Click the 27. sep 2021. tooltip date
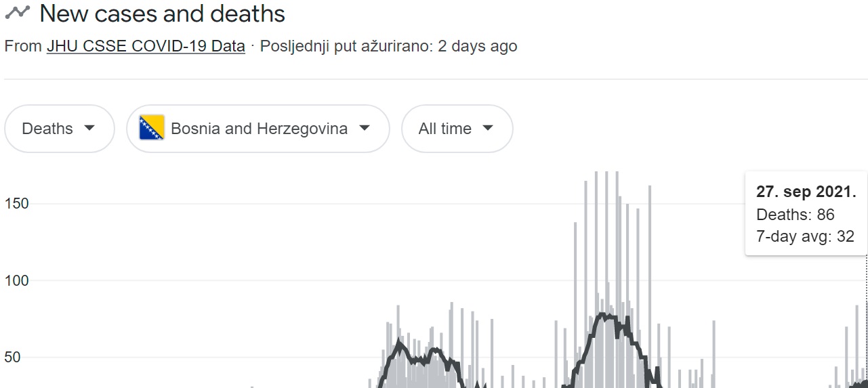The width and height of the screenshot is (868, 388). click(x=806, y=192)
